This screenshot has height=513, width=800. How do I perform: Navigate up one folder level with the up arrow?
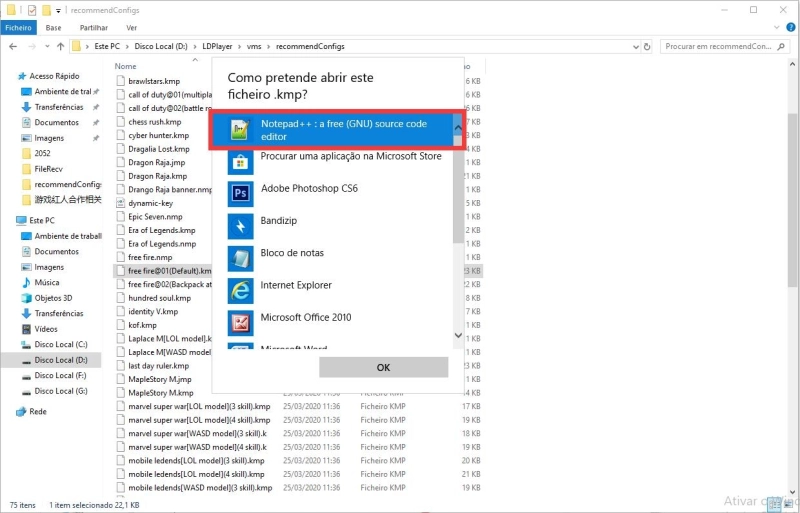coord(59,46)
